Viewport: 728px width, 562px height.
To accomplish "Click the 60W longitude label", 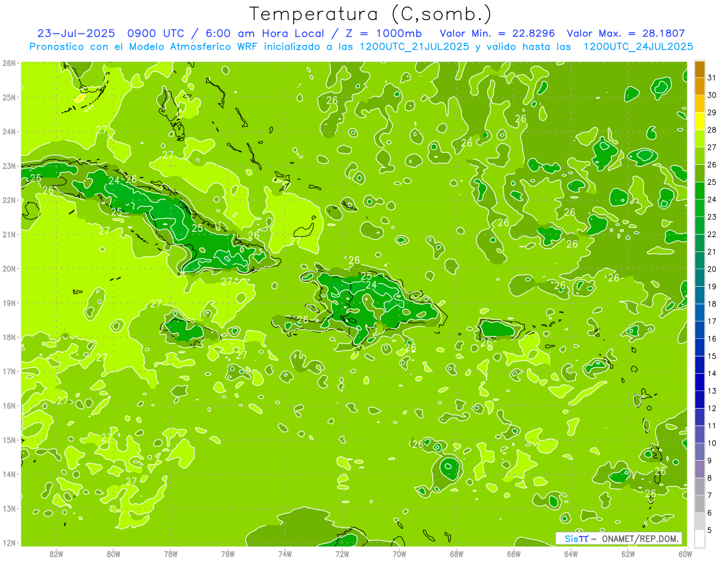I will pos(684,554).
